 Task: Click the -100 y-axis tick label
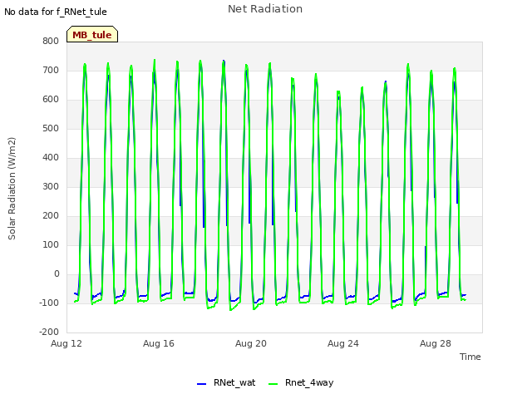(49, 303)
